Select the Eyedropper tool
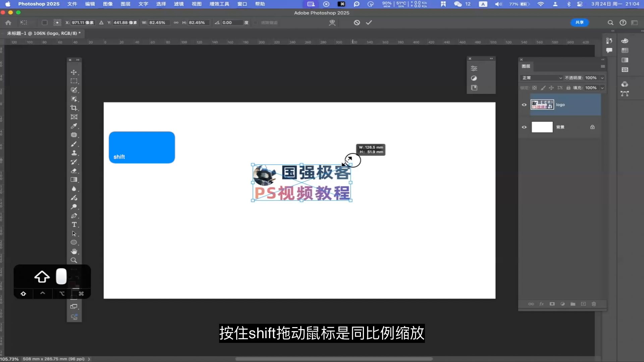The height and width of the screenshot is (362, 644). click(74, 126)
